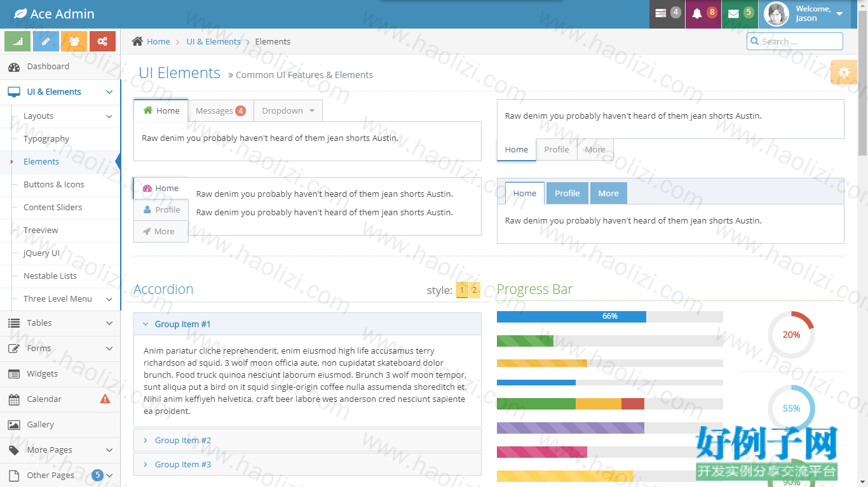The width and height of the screenshot is (868, 487).
Task: Click the Widgets icon in sidebar
Action: (14, 374)
